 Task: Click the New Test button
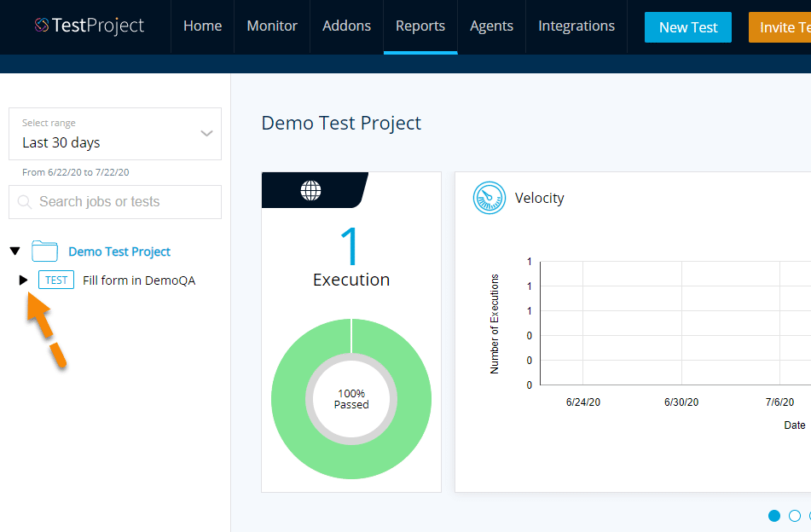pos(688,27)
